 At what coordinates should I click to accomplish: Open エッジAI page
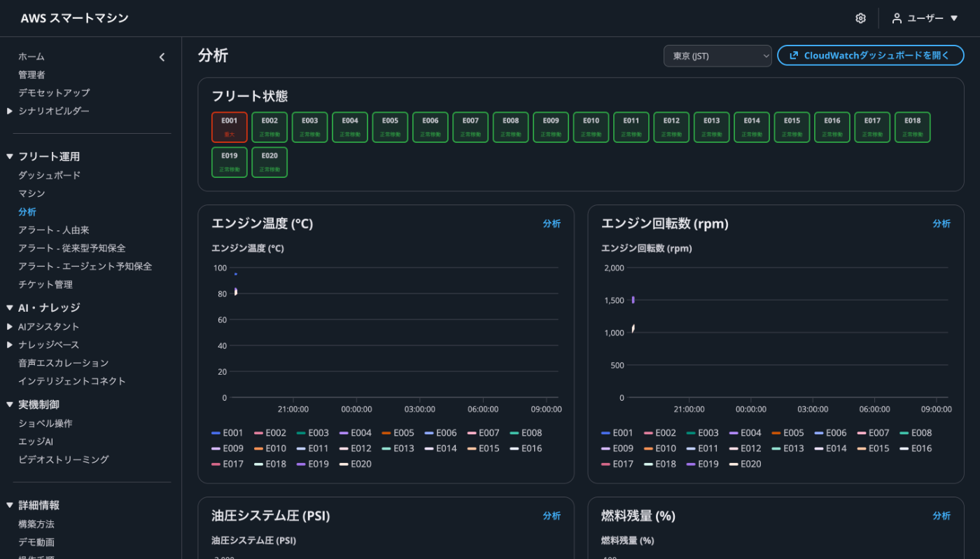tap(36, 441)
